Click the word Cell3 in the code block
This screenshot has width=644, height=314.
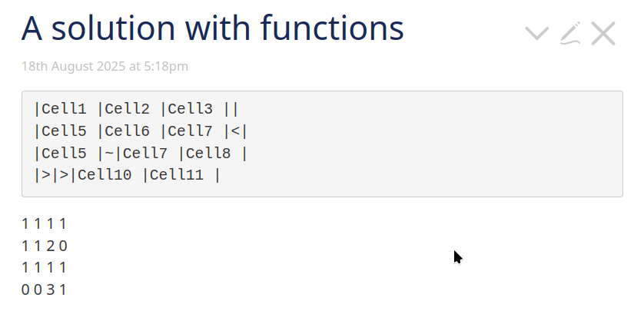[191, 109]
